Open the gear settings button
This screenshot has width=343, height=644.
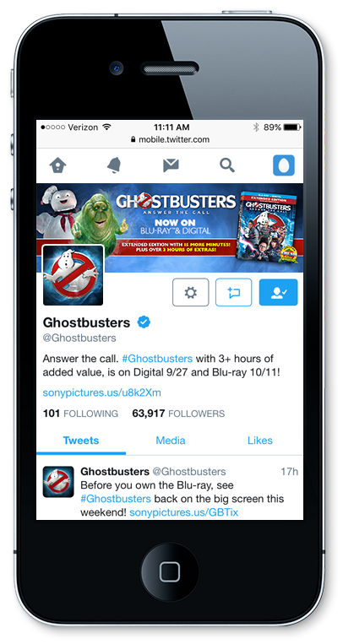point(190,292)
